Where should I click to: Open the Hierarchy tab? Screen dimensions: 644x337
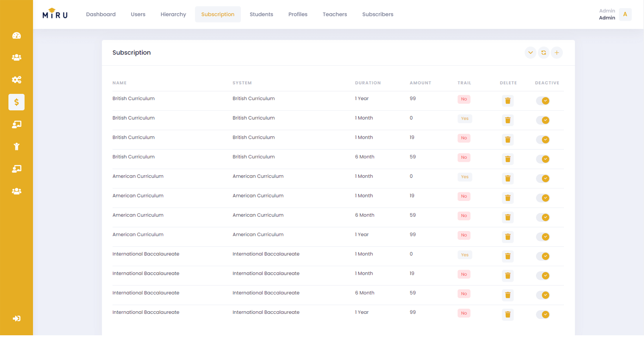coord(173,14)
